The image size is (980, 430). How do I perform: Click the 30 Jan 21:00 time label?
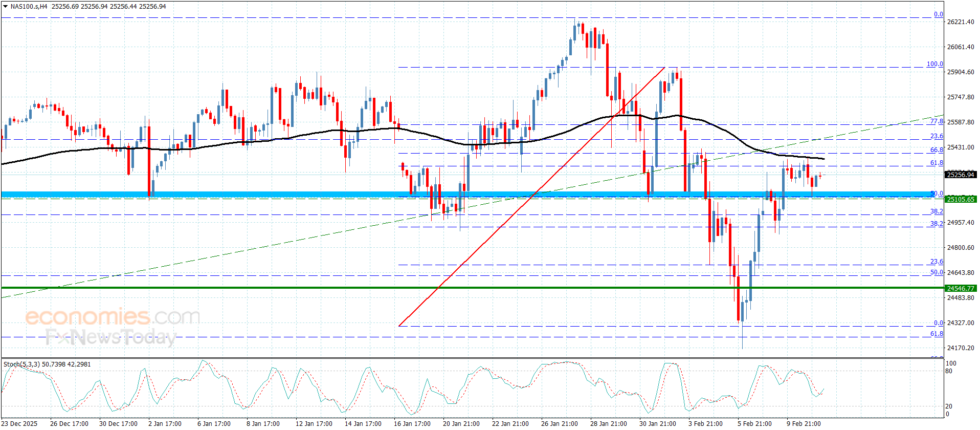pyautogui.click(x=658, y=424)
